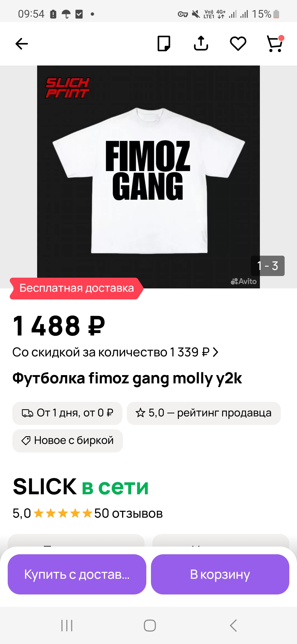Add listing to favorites with heart icon

coord(238,43)
